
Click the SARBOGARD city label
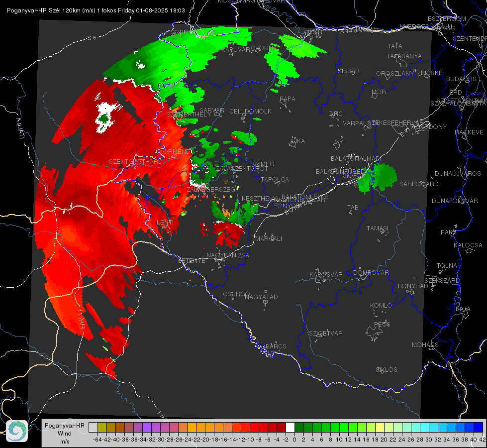[x=419, y=184]
